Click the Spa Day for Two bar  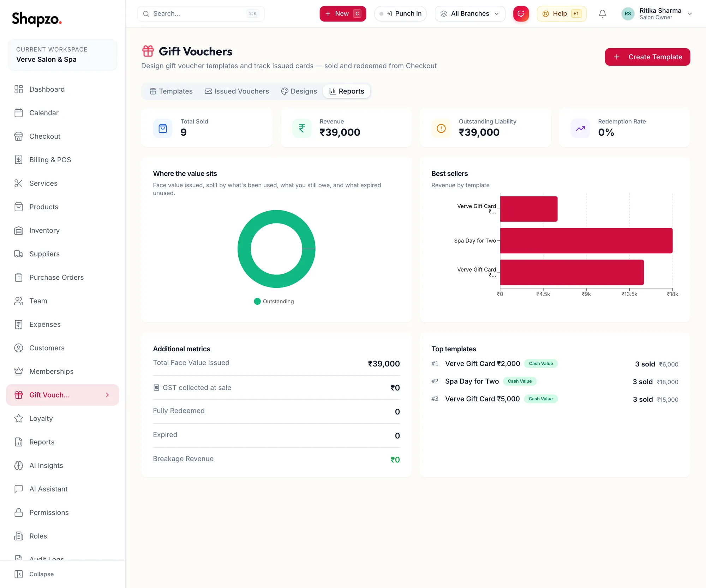click(586, 241)
